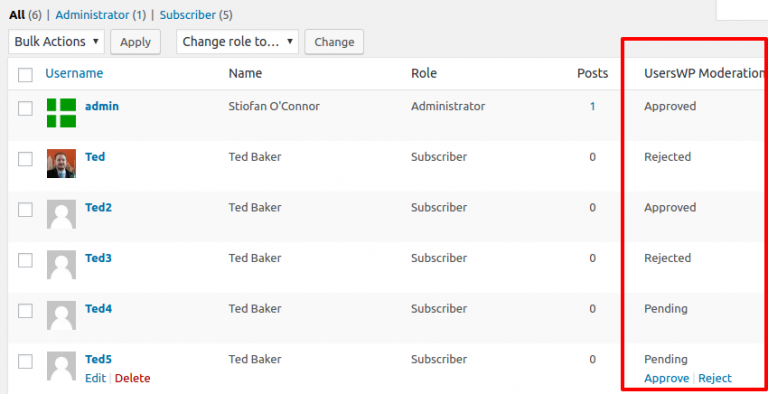768x394 pixels.
Task: Click the default avatar for Ted3
Action: pyautogui.click(x=61, y=264)
